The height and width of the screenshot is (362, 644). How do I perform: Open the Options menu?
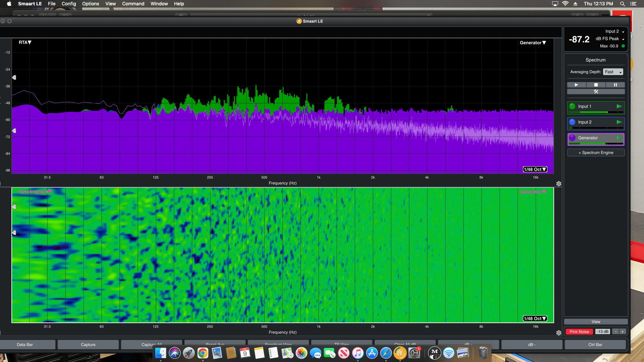tap(91, 4)
